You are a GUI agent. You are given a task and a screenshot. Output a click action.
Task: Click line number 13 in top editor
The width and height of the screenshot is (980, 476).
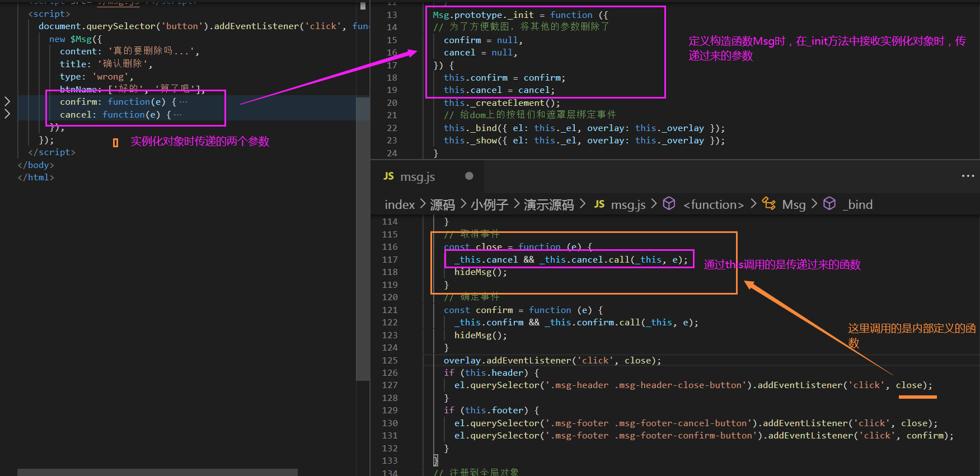392,15
